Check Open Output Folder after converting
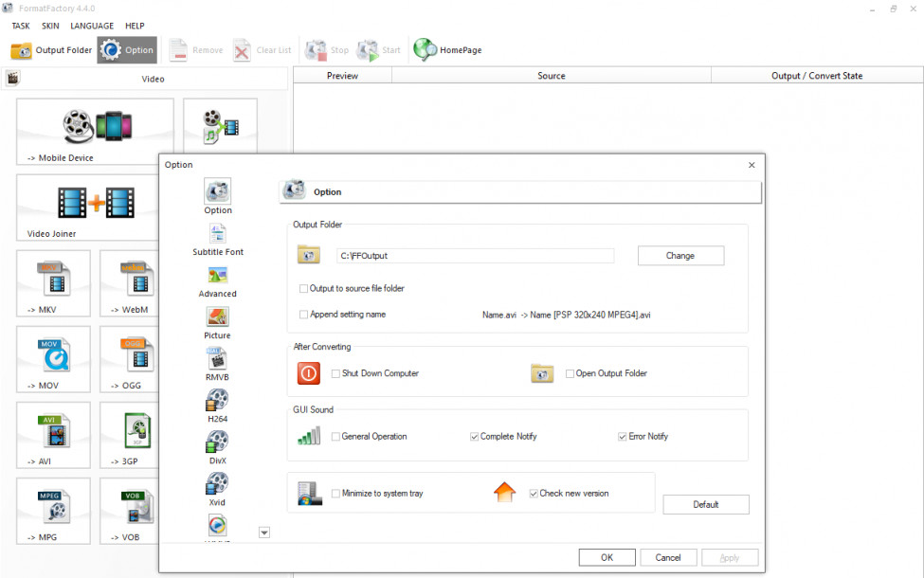The image size is (924, 578). [570, 373]
